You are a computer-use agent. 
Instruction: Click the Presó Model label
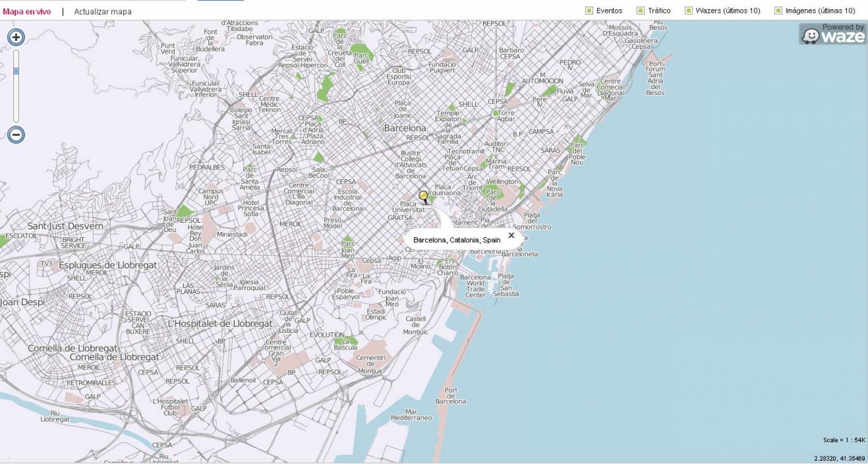coord(333,223)
